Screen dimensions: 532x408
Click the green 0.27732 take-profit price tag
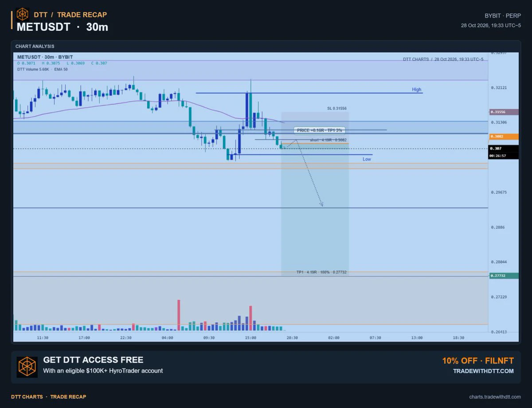[504, 276]
